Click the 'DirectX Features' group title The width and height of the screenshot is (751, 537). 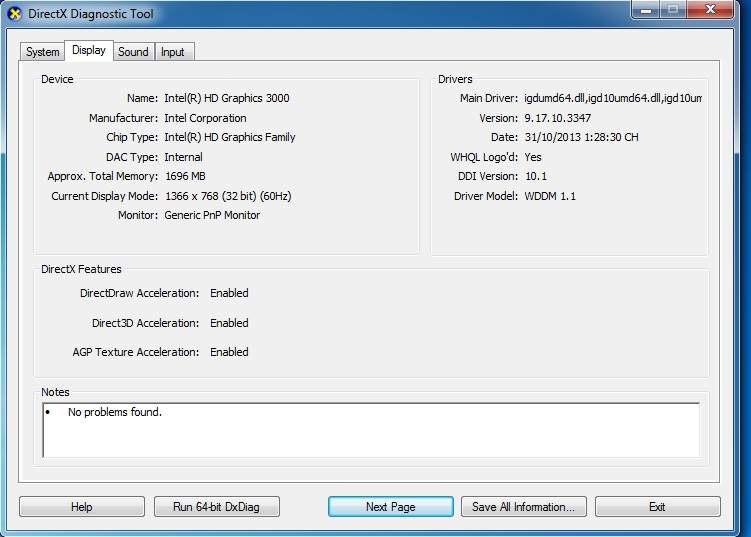[x=81, y=269]
